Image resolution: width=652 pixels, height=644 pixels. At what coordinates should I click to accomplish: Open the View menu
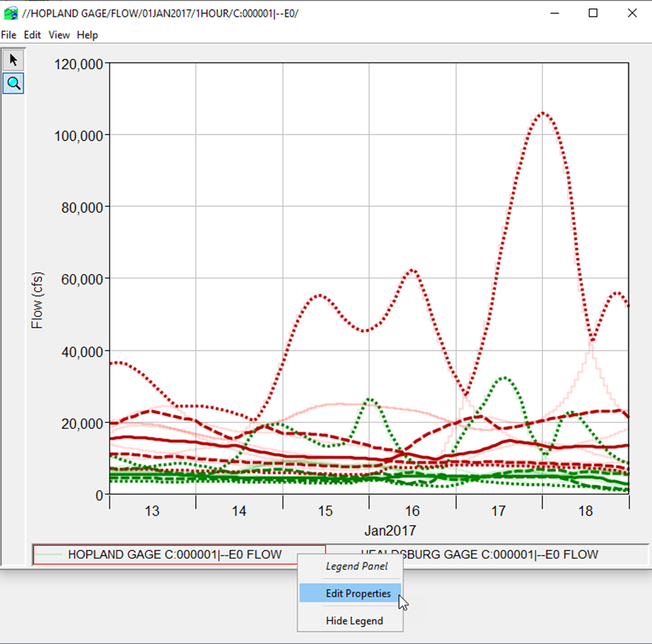59,35
